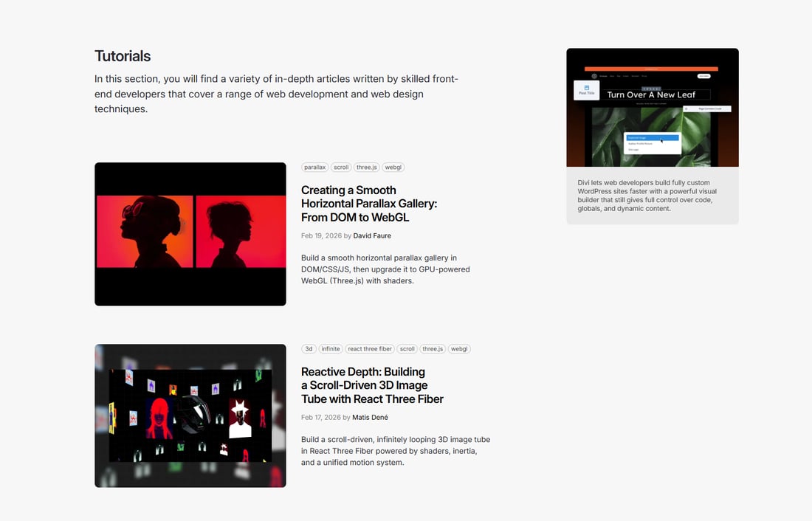Click the 'infinite' tag

[x=331, y=349]
